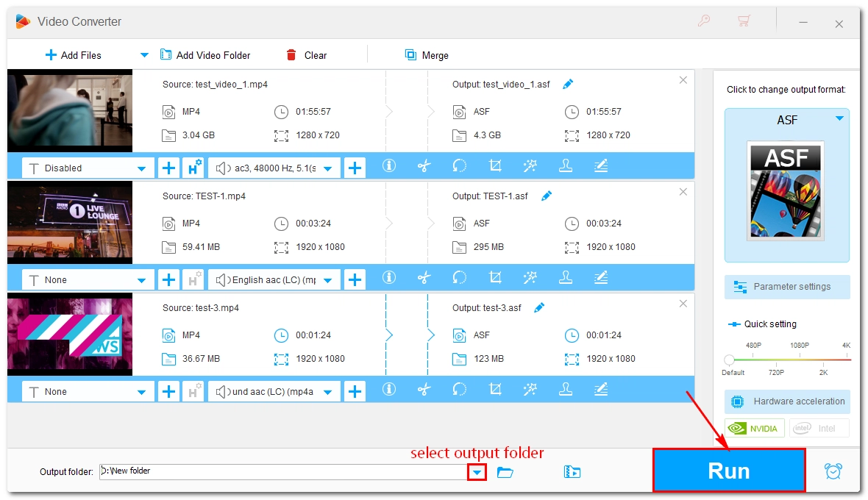Add watermark to TEST-1.mp4
Viewport: 868px width, 500px height.
(566, 277)
